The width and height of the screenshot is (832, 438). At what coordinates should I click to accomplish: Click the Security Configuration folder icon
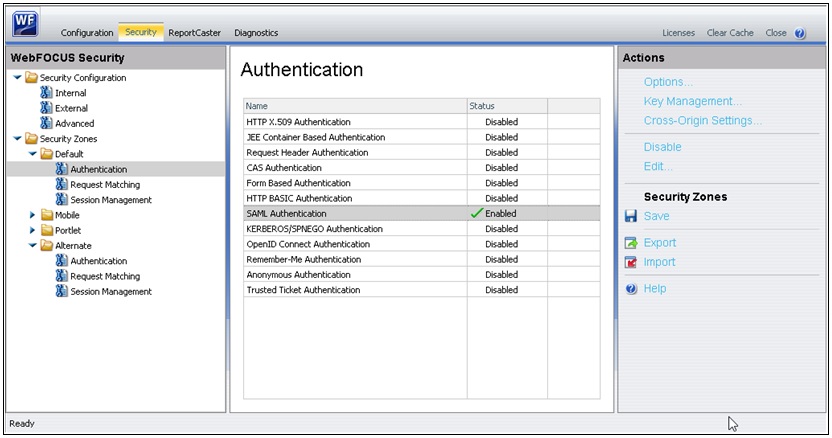coord(31,78)
